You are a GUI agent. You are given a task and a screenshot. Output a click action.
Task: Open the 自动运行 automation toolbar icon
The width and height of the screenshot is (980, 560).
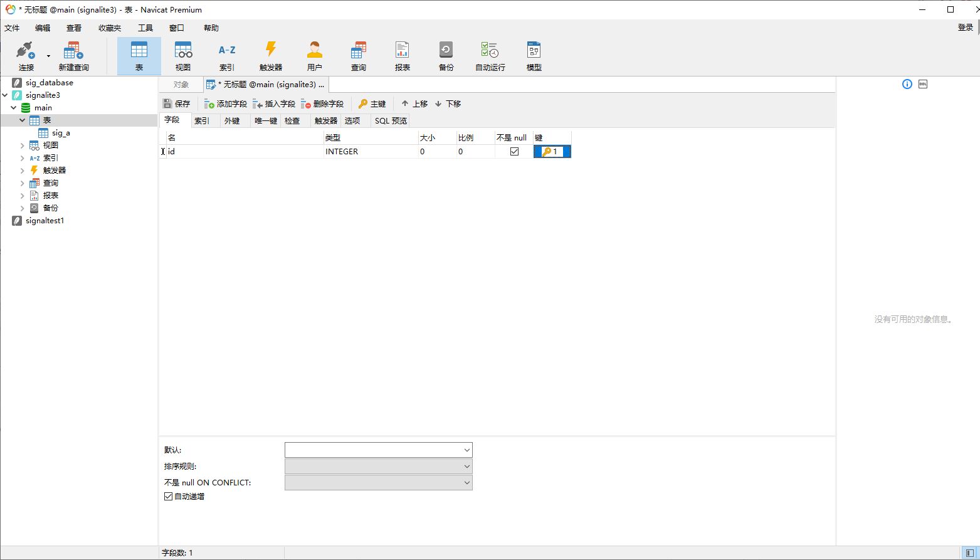[490, 56]
